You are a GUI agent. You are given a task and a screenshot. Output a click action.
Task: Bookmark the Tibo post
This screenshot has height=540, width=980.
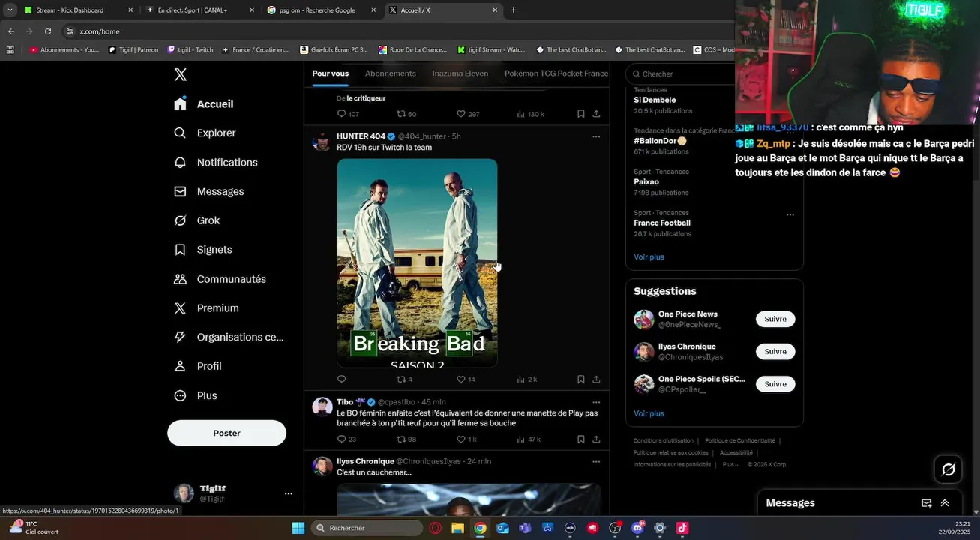tap(581, 439)
